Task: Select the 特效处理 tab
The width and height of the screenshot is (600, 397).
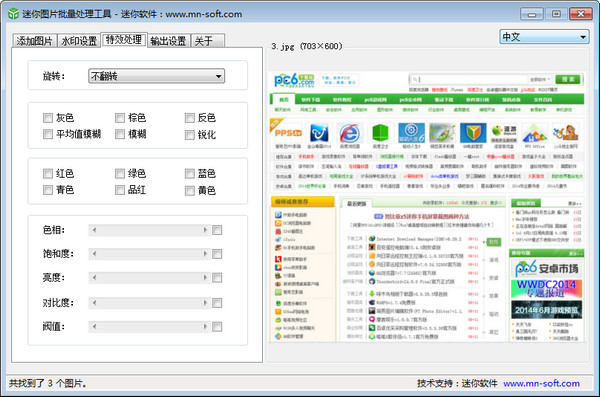Action: pos(124,39)
